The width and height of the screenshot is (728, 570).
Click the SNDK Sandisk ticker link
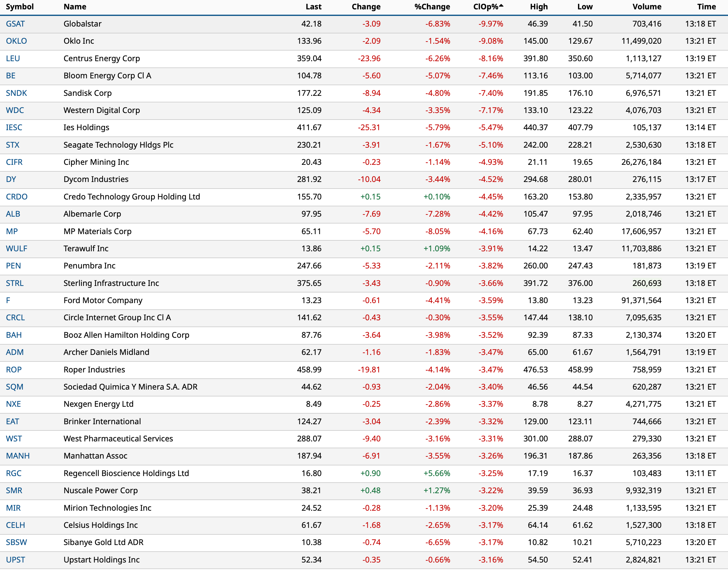coord(16,93)
